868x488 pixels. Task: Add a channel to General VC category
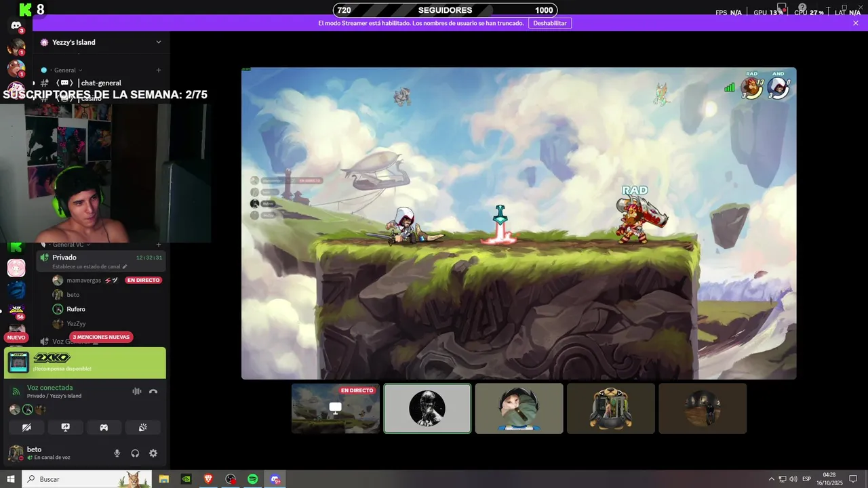click(159, 245)
